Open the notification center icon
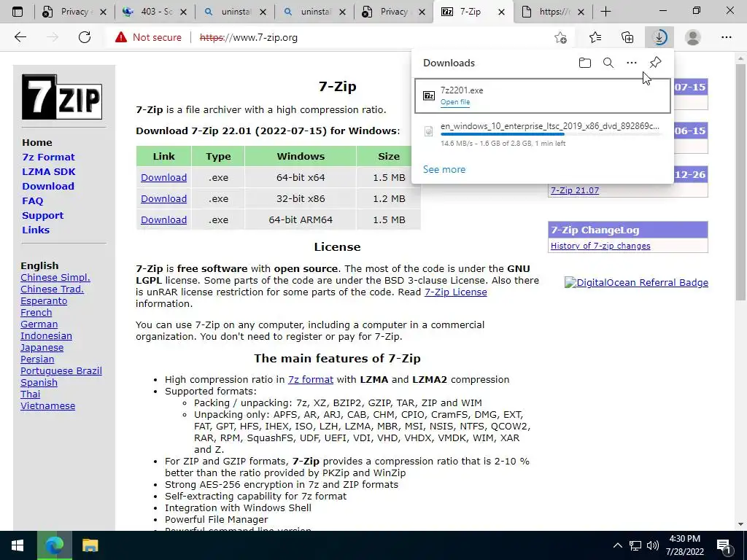Viewport: 747px width, 560px height. click(724, 545)
